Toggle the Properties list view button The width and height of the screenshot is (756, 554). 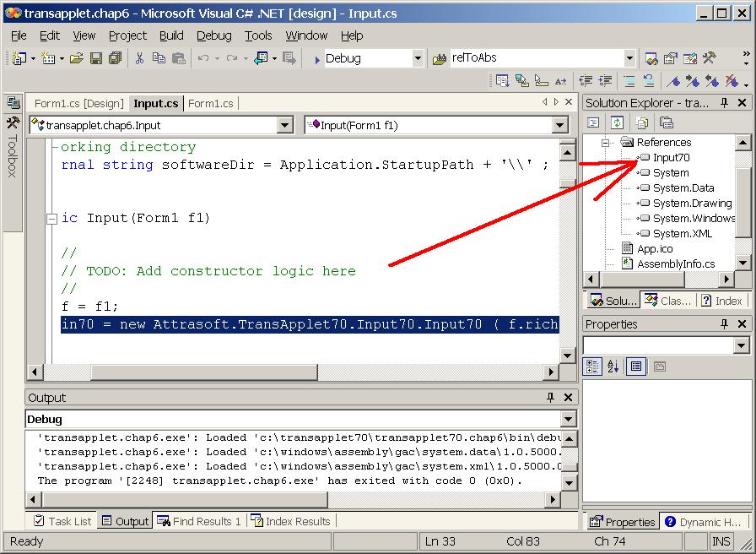(636, 367)
